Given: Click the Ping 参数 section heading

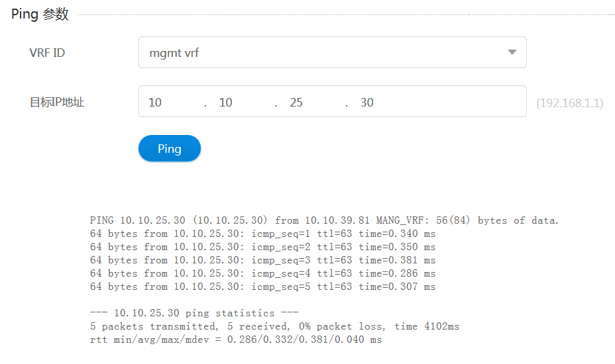Looking at the screenshot, I should (40, 14).
